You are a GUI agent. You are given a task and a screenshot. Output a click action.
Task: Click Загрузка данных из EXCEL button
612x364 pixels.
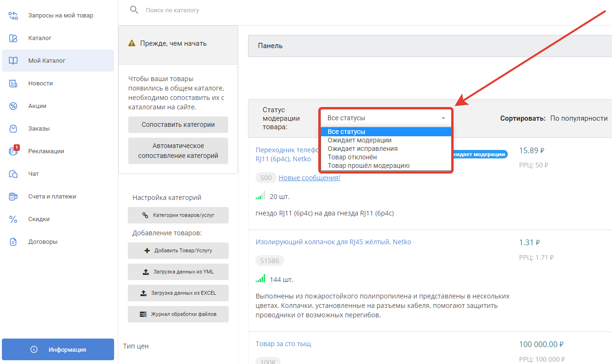[178, 293]
